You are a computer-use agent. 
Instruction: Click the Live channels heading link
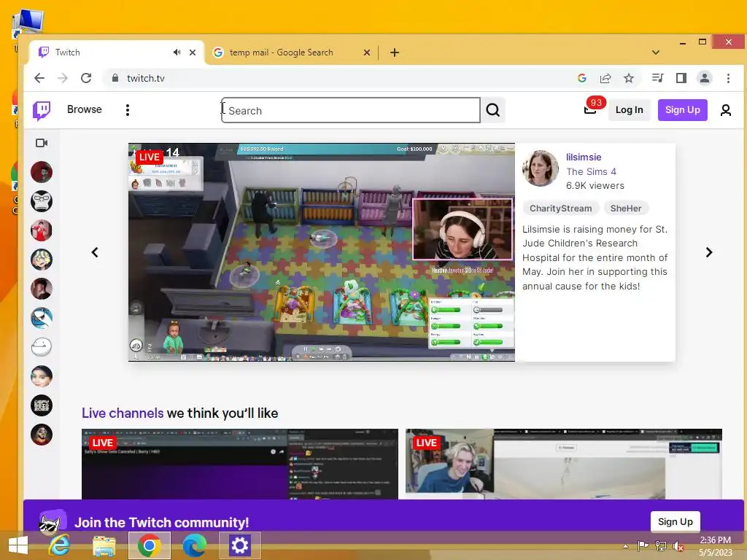coord(123,413)
